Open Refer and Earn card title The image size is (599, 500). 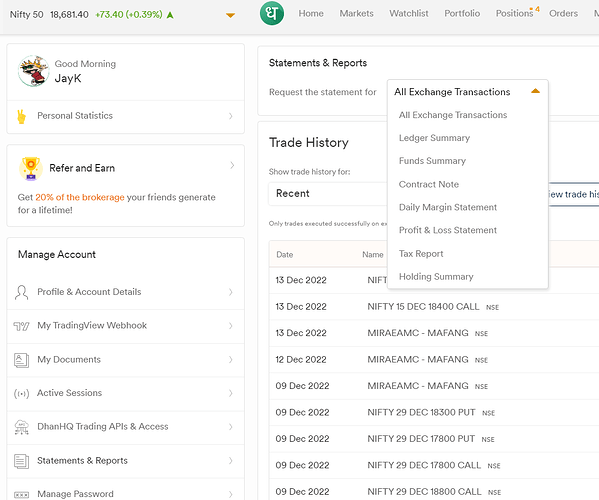click(x=82, y=168)
